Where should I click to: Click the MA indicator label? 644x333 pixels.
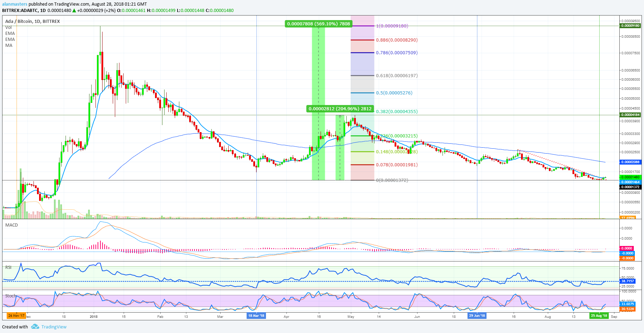(9, 45)
